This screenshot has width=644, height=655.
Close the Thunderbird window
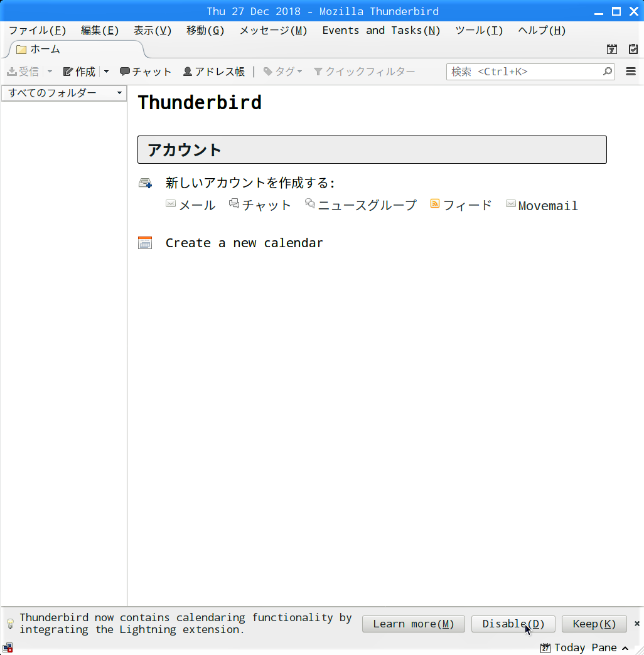pyautogui.click(x=634, y=11)
